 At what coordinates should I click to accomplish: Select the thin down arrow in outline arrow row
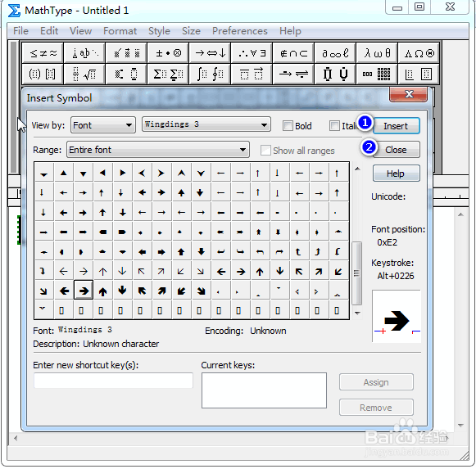tap(122, 271)
